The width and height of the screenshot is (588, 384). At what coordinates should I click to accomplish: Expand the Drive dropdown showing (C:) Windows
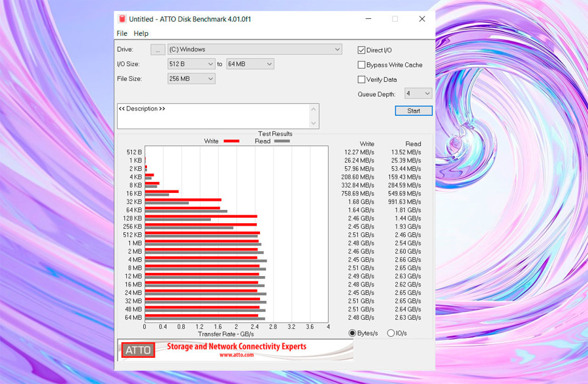pos(255,49)
